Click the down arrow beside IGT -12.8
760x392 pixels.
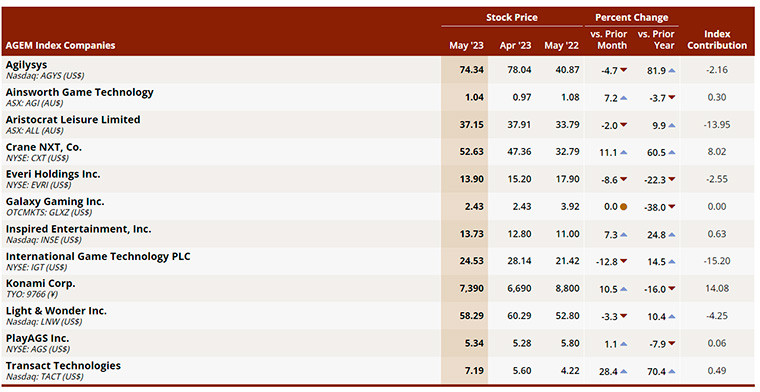coord(623,262)
